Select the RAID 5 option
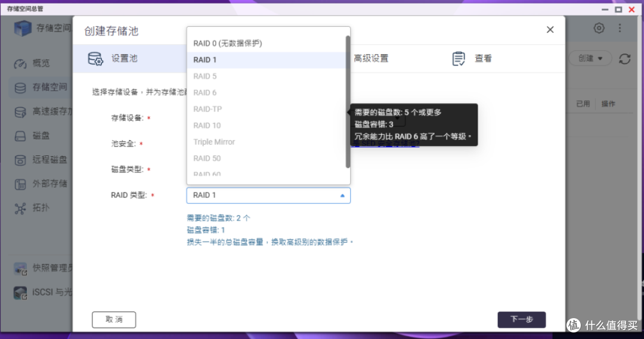The height and width of the screenshot is (339, 644). (266, 76)
